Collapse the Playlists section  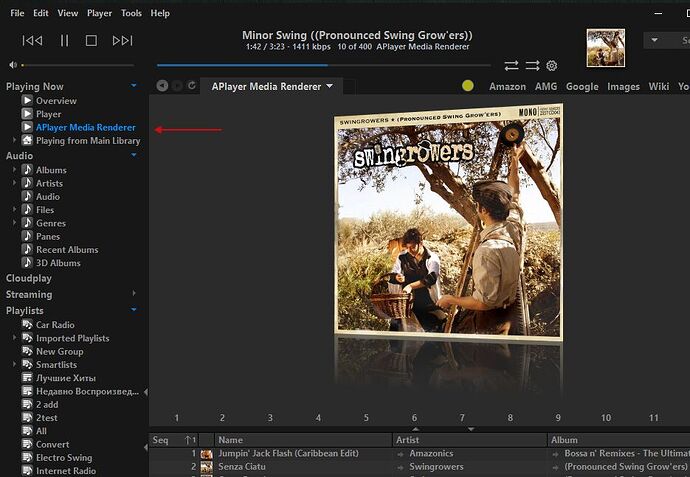pos(134,310)
